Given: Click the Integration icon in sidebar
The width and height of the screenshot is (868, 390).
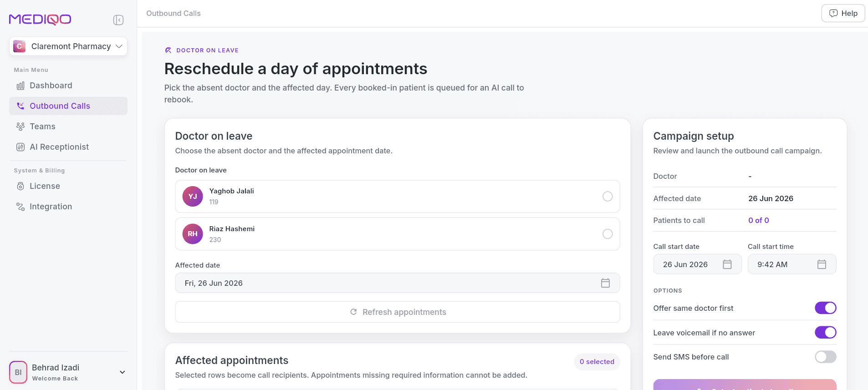Looking at the screenshot, I should [x=20, y=207].
